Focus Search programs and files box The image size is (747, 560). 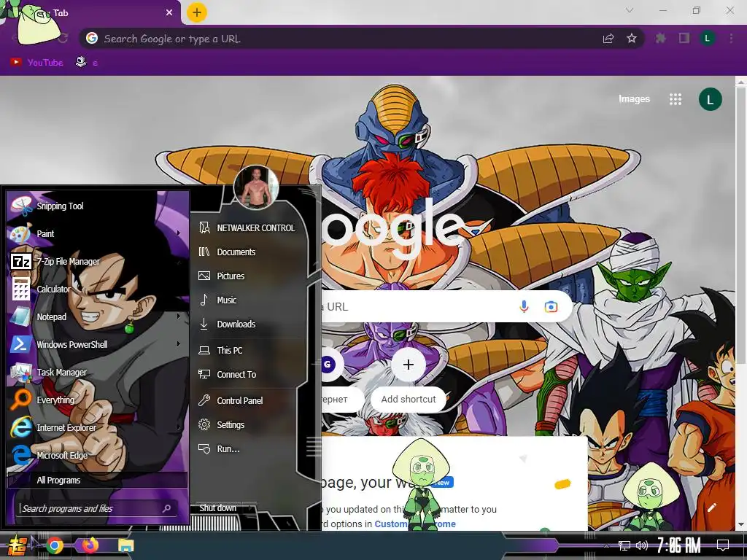(97, 508)
